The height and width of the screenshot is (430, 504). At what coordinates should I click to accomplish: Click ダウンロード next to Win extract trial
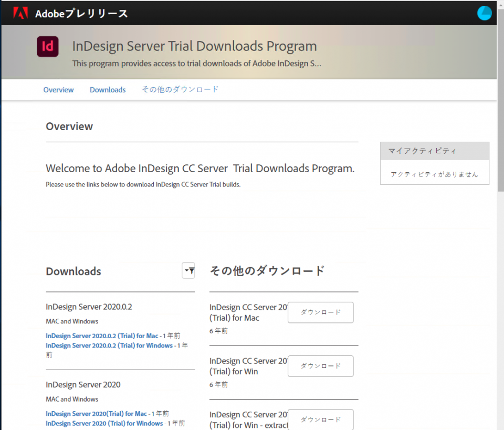320,419
